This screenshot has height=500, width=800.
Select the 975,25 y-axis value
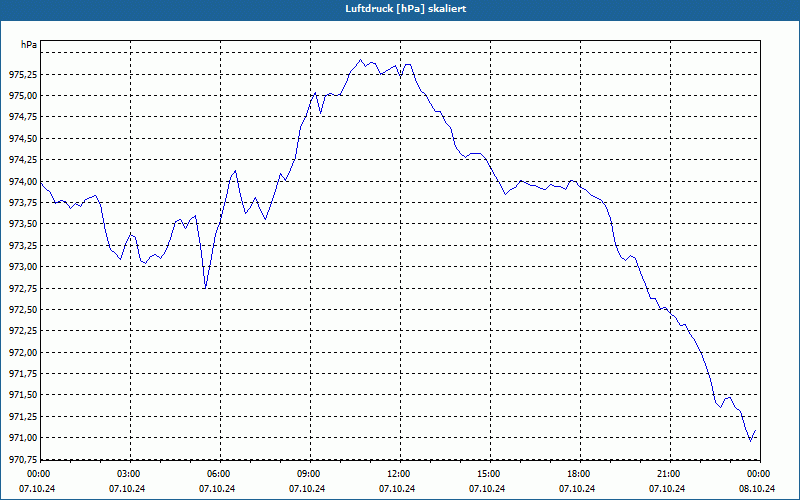(x=23, y=74)
